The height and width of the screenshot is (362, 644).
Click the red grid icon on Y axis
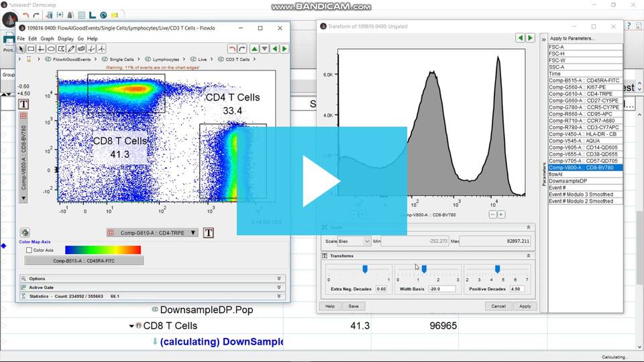point(23,116)
